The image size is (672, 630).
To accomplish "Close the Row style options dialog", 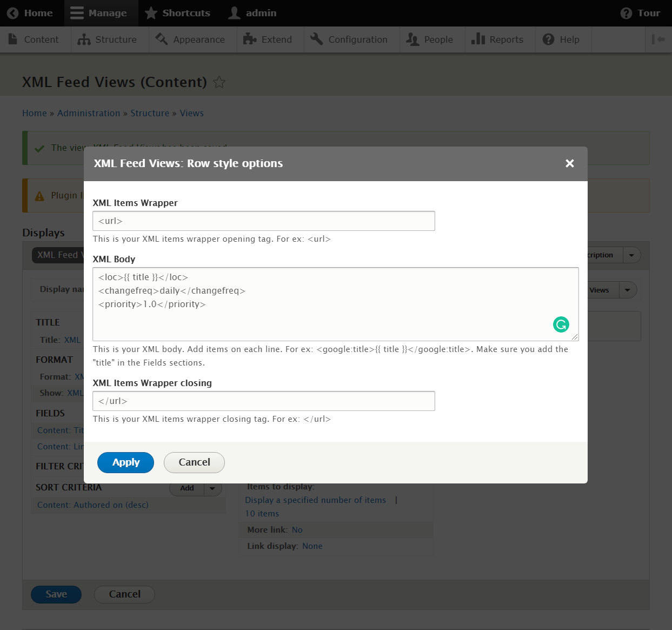I will [x=570, y=163].
